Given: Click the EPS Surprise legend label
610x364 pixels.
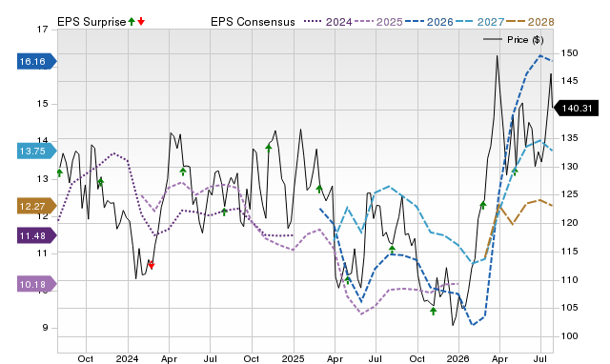Looking at the screenshot, I should [x=91, y=22].
